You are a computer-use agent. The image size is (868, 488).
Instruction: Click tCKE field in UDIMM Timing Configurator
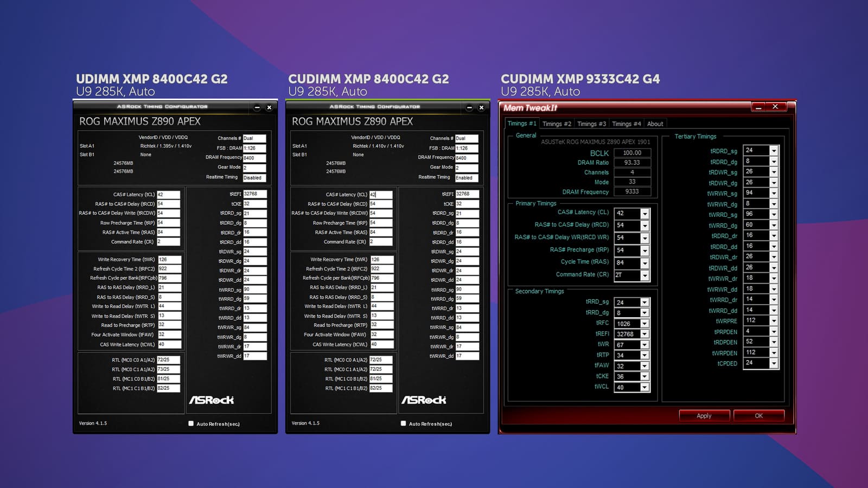(x=255, y=204)
